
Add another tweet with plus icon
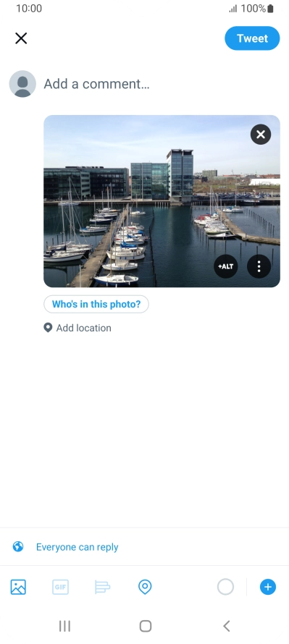point(267,587)
